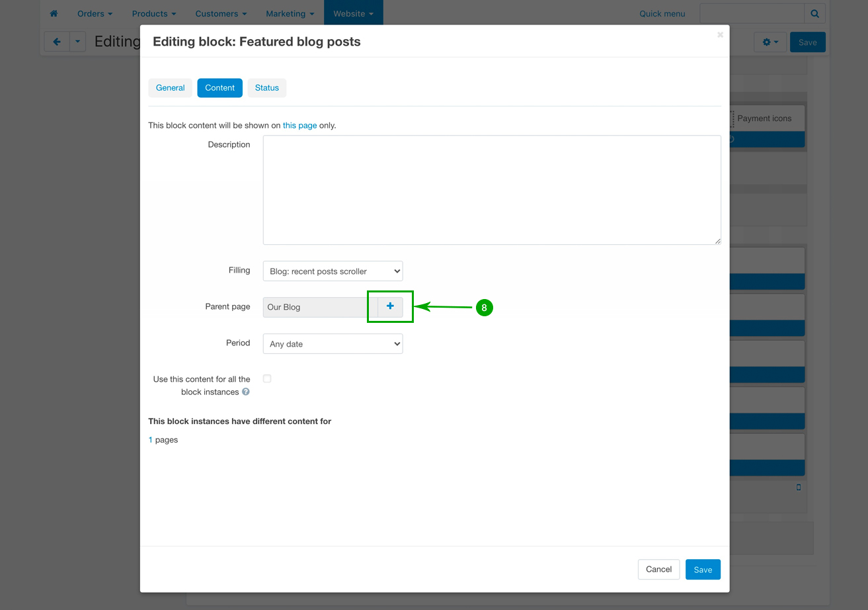Viewport: 868px width, 610px height.
Task: Click the plus icon beside Parent page
Action: [x=390, y=306]
